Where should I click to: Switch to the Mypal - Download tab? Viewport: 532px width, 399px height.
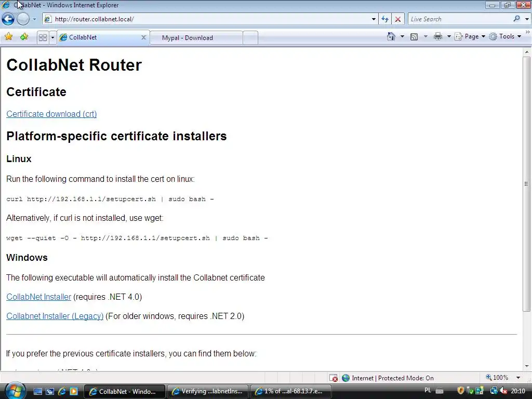(x=196, y=37)
